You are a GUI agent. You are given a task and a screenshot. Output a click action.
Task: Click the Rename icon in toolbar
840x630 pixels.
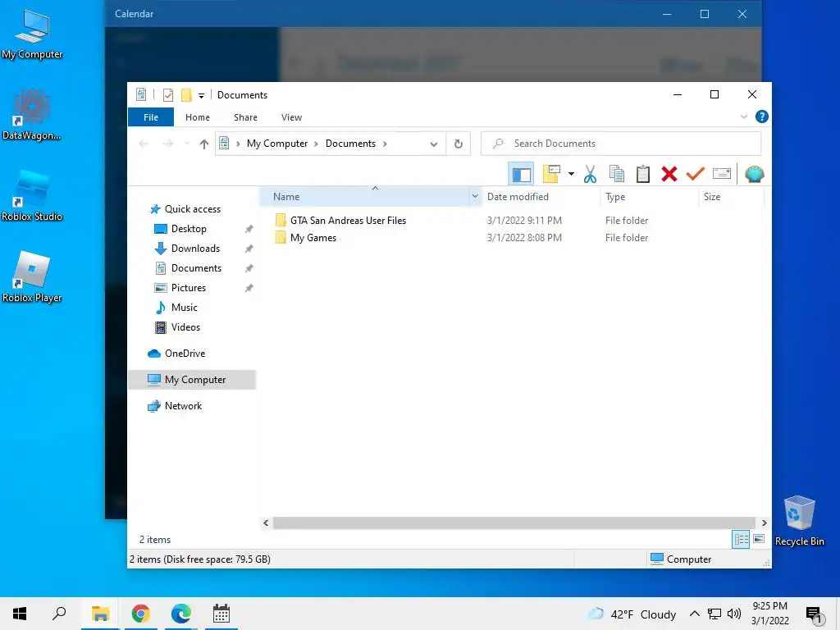(722, 174)
